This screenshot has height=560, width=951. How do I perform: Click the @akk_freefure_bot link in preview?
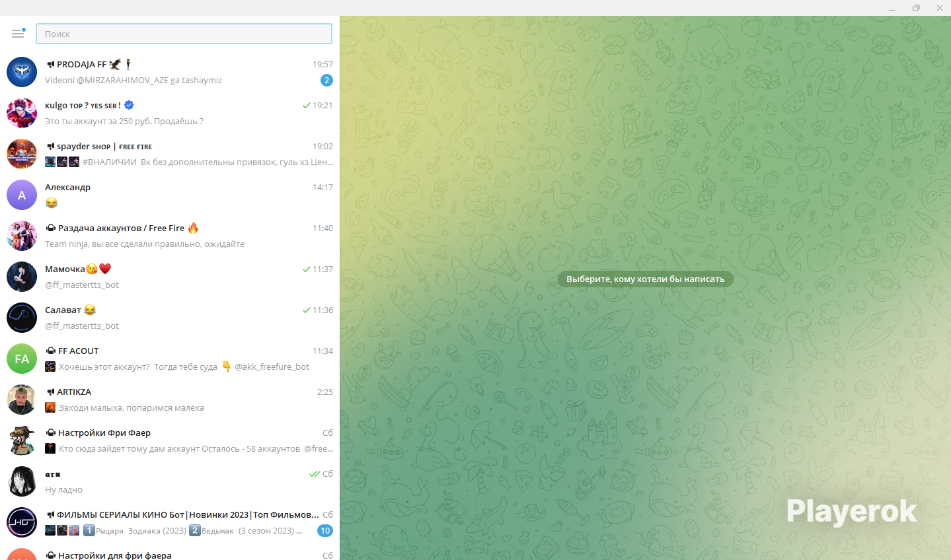tap(272, 367)
